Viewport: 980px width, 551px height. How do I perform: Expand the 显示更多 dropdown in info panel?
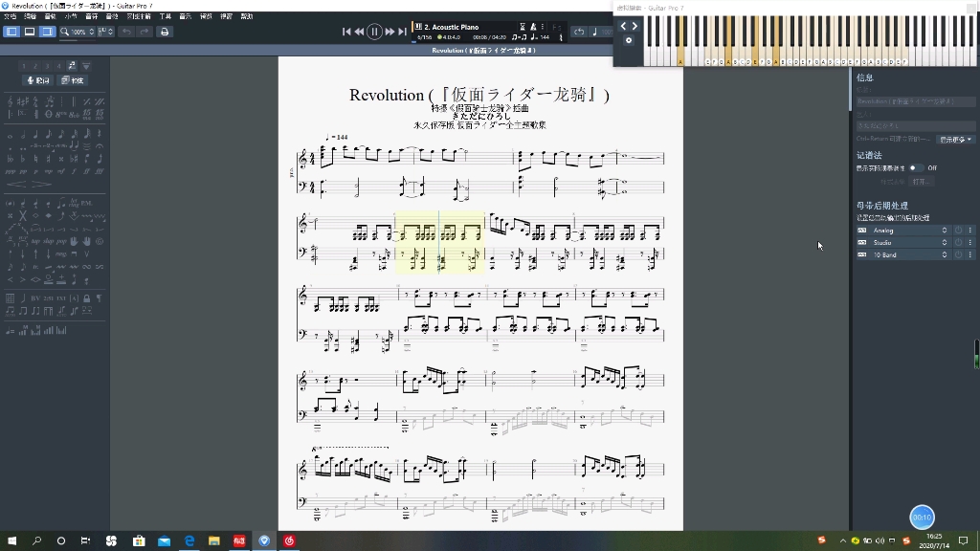coord(956,140)
